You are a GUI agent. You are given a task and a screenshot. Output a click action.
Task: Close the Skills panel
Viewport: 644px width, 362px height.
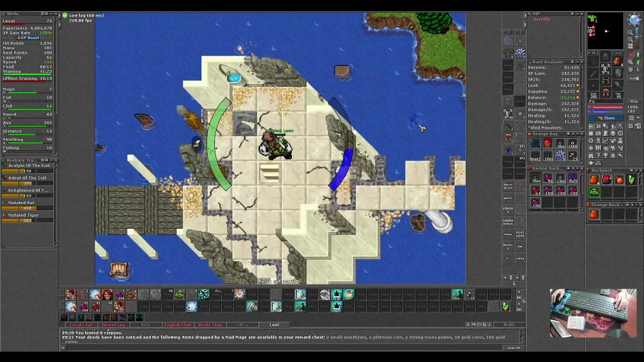55,14
